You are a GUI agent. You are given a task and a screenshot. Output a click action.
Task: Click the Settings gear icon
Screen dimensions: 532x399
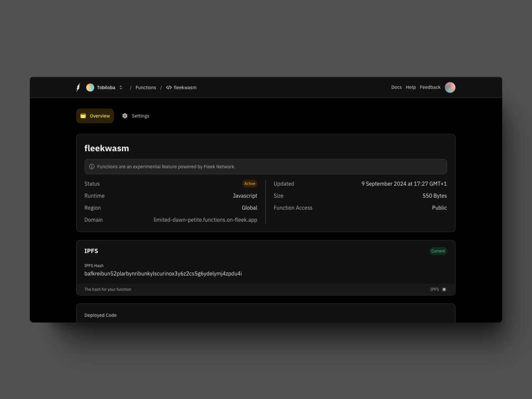[x=125, y=116]
